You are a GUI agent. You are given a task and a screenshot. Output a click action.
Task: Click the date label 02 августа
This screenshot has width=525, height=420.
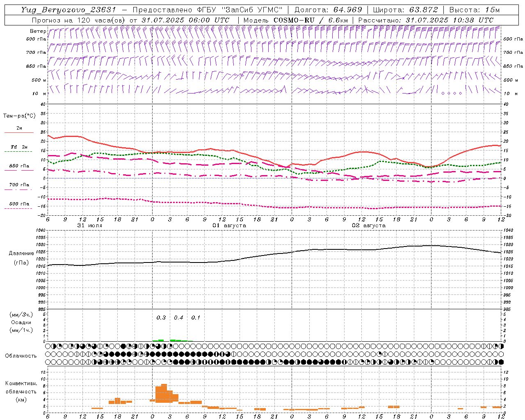click(x=369, y=226)
